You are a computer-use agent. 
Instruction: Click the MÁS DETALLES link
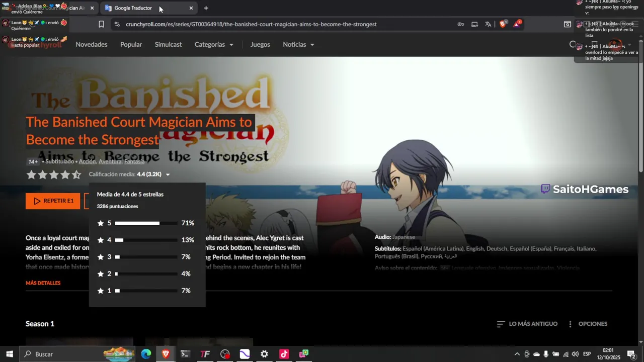[43, 283]
